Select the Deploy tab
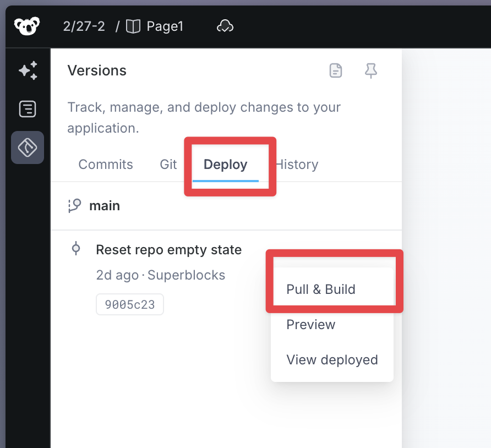This screenshot has width=491, height=448. pos(225,165)
